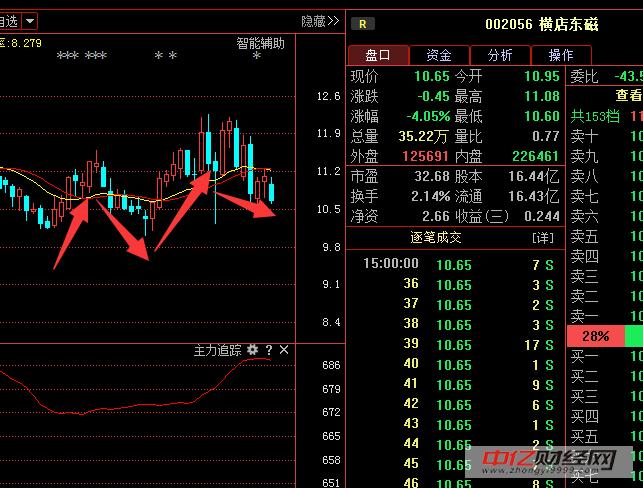
Task: Click the star marker under 智能辅助
Action: coord(257,57)
